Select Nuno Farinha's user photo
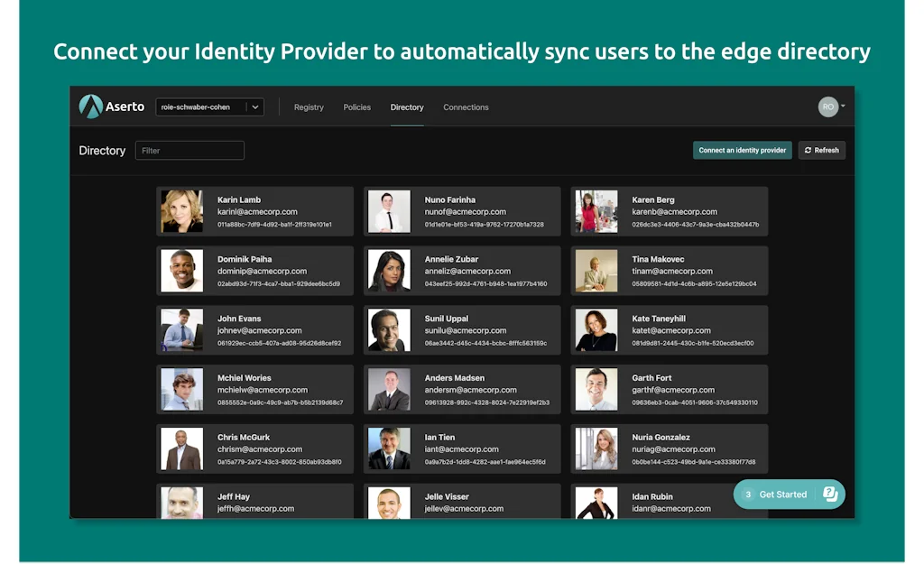Viewport: 924px width, 564px height. coord(389,211)
